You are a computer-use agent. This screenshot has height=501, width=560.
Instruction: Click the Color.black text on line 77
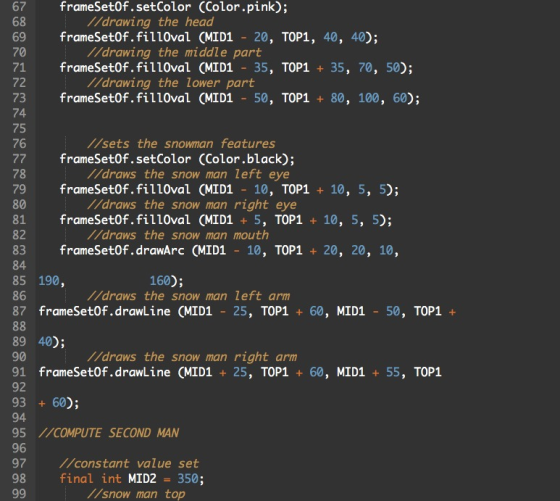244,159
